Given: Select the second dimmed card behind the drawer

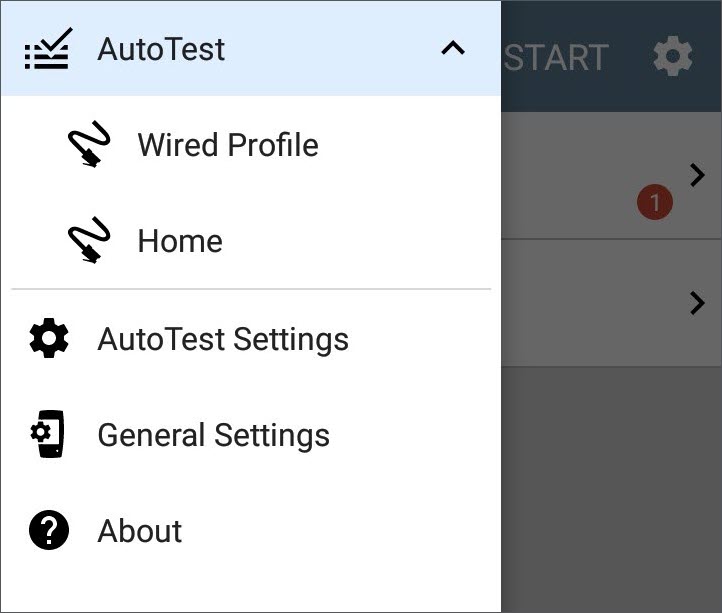Looking at the screenshot, I should pos(611,303).
